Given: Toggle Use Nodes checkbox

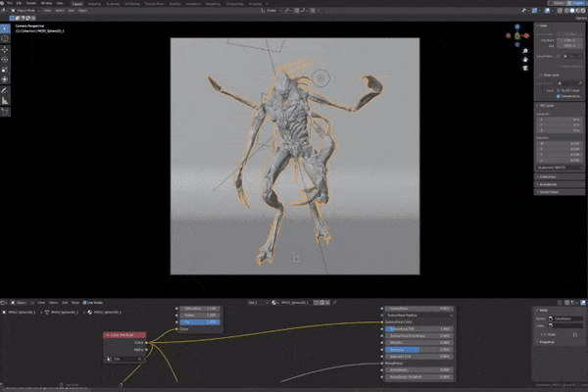Looking at the screenshot, I should pyautogui.click(x=84, y=303).
